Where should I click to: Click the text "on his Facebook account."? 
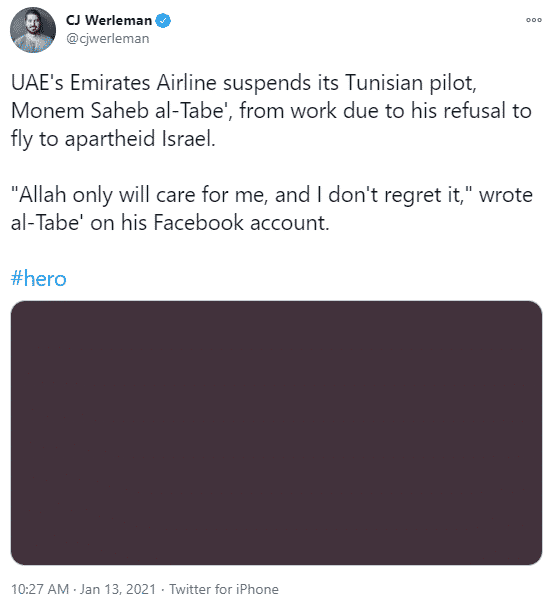pos(210,223)
